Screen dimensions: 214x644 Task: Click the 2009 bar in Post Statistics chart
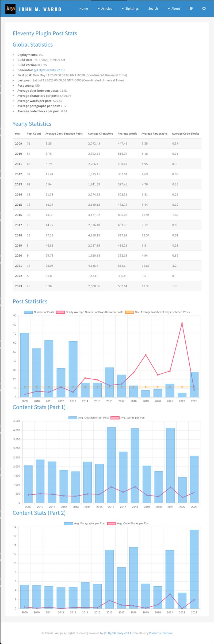(25, 365)
